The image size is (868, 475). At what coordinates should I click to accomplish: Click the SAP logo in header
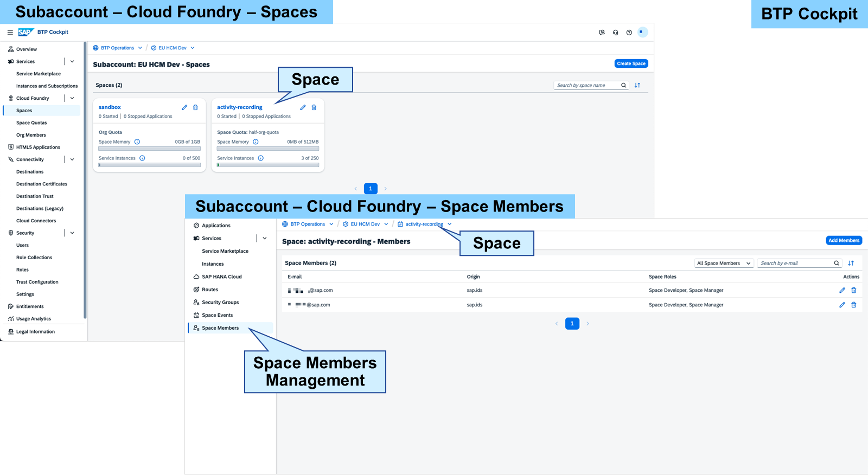(25, 32)
